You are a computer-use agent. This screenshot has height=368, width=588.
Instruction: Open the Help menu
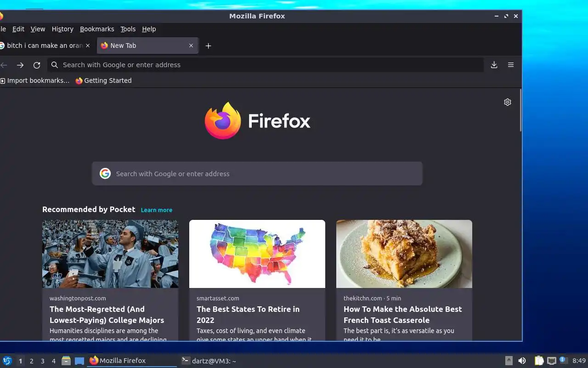point(149,29)
